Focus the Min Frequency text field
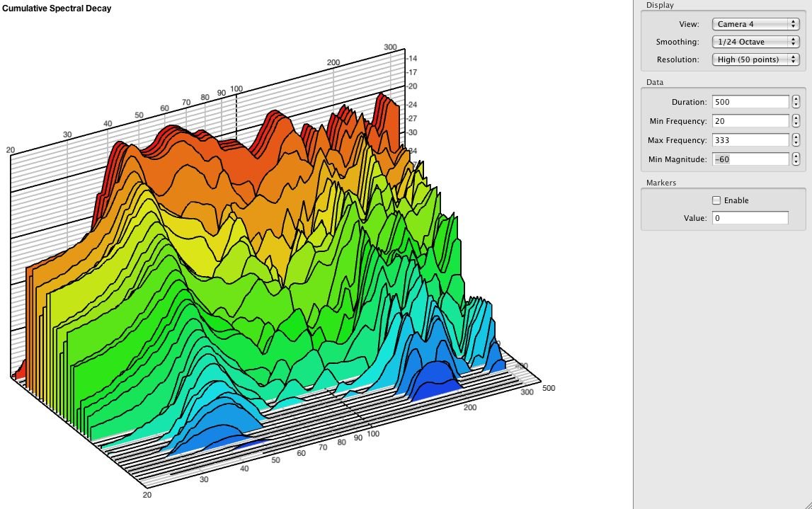812x509 pixels. (750, 121)
